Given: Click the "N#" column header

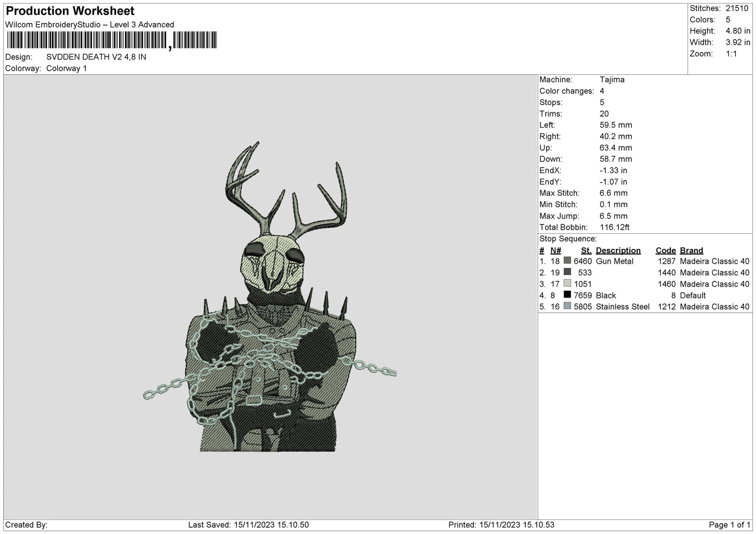Looking at the screenshot, I should coord(556,251).
